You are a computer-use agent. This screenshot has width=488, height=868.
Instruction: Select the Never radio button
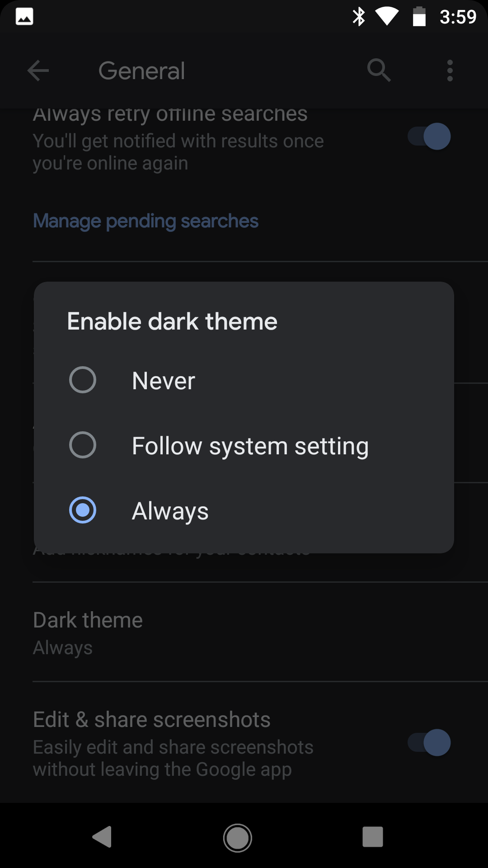(x=83, y=380)
